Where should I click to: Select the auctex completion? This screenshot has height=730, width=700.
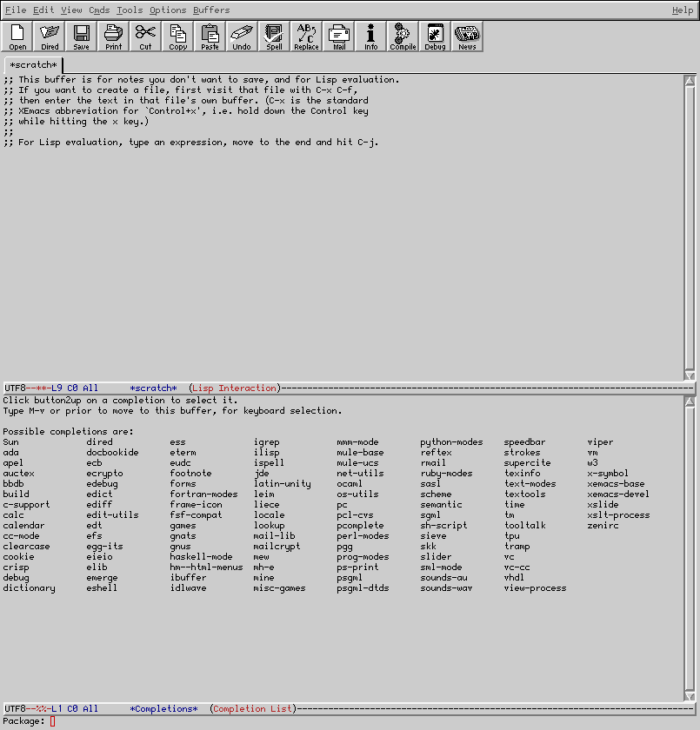point(18,473)
